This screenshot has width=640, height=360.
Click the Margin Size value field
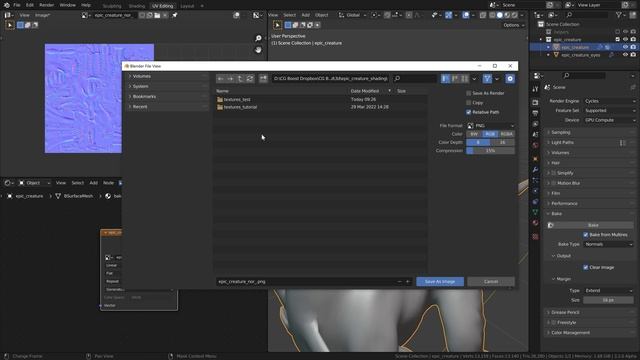point(608,300)
